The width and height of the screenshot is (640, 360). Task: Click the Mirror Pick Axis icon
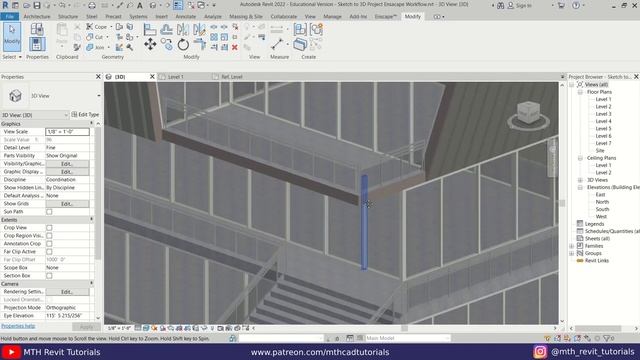183,29
